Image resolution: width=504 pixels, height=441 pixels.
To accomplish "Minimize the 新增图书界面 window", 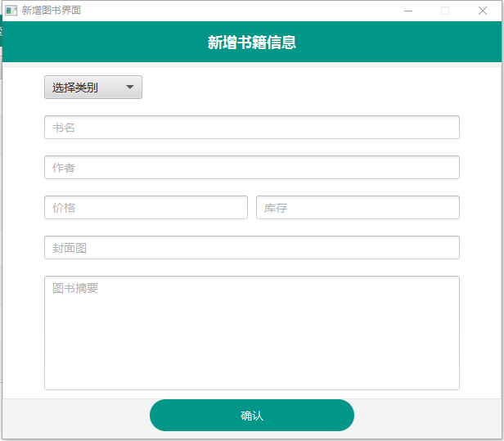I will (x=408, y=11).
